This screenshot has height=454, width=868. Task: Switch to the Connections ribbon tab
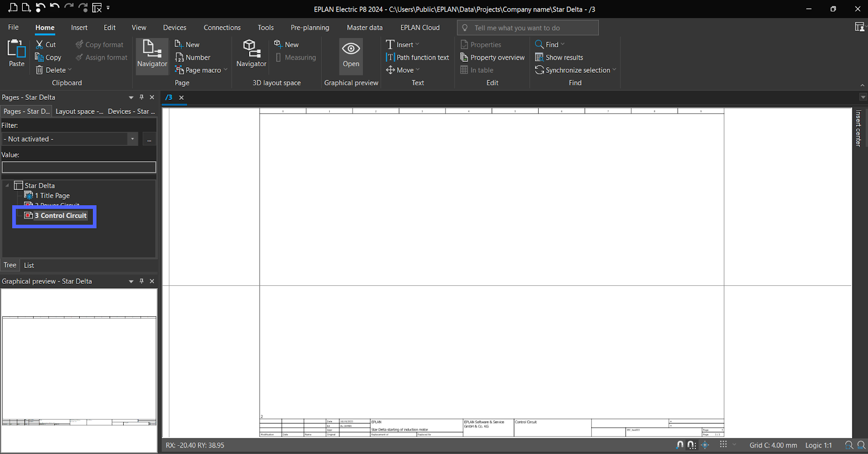(222, 27)
